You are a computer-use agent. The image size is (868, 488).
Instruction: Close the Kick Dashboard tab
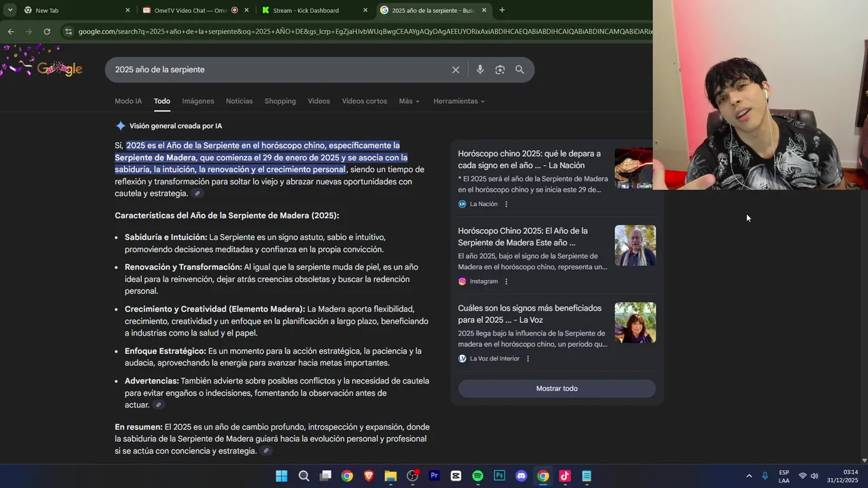click(366, 10)
